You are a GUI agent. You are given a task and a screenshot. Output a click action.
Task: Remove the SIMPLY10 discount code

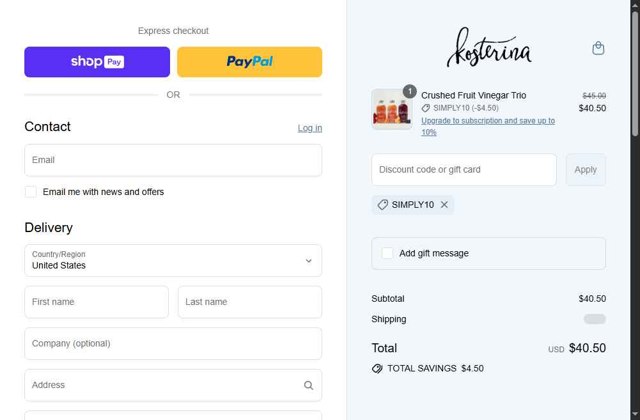point(444,205)
